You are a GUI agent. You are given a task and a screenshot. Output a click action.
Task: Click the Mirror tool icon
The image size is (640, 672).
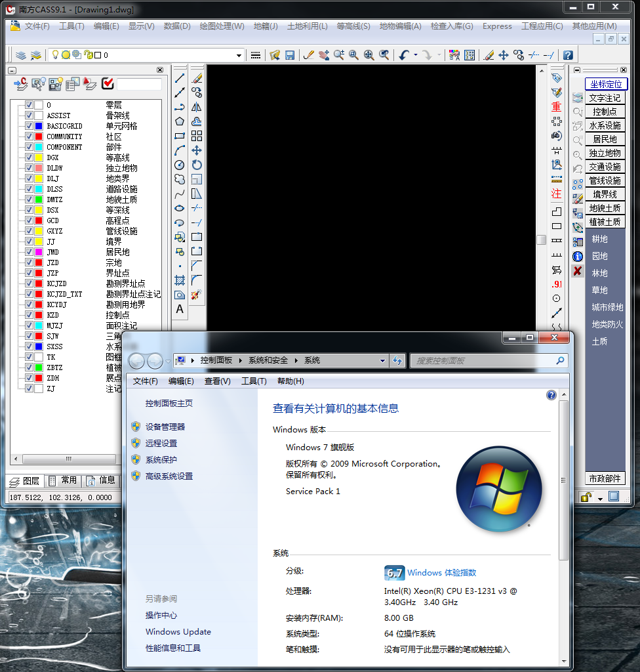click(197, 107)
